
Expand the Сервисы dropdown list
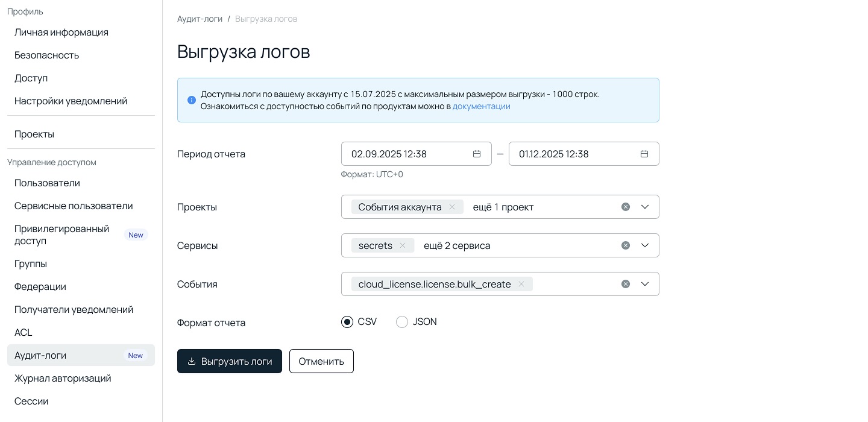pyautogui.click(x=645, y=245)
